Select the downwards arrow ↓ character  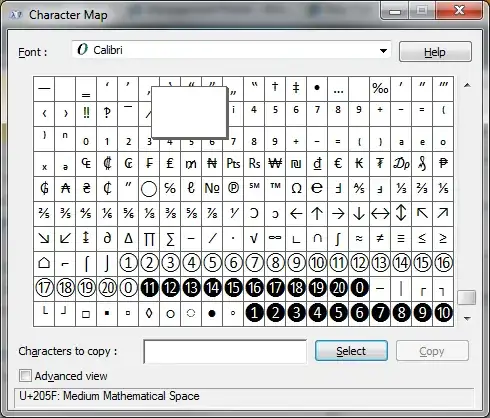[x=359, y=214]
